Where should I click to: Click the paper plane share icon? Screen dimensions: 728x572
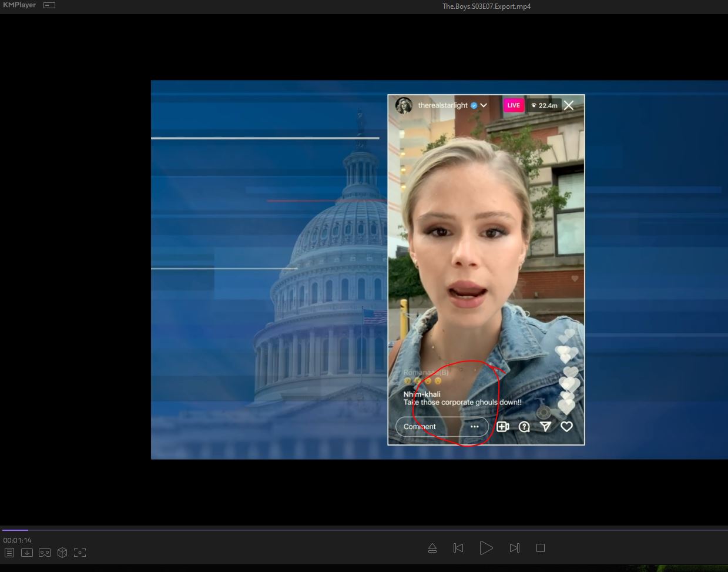545,427
